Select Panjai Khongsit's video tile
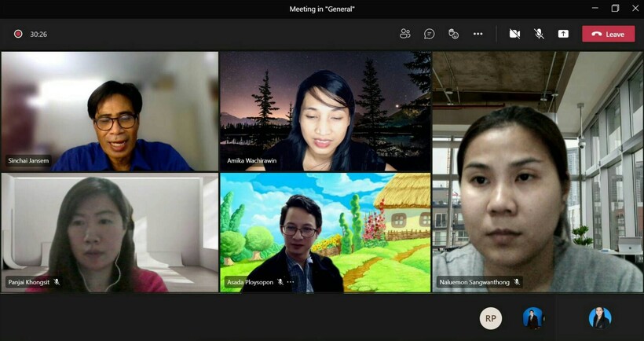The height and width of the screenshot is (341, 644). click(110, 233)
